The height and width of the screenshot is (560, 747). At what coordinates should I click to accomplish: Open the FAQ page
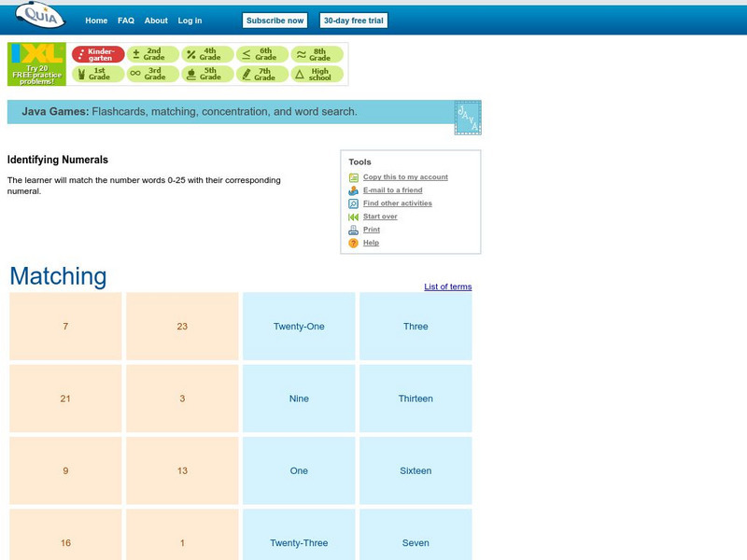click(x=126, y=21)
